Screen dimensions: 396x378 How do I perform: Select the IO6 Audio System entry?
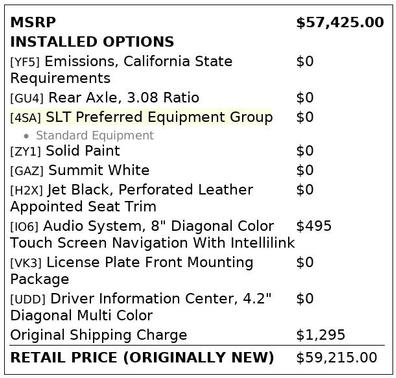pyautogui.click(x=152, y=234)
